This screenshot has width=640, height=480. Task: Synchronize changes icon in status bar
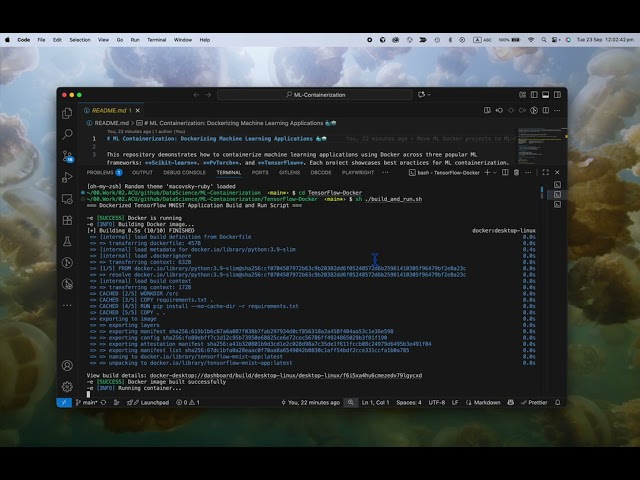104,402
